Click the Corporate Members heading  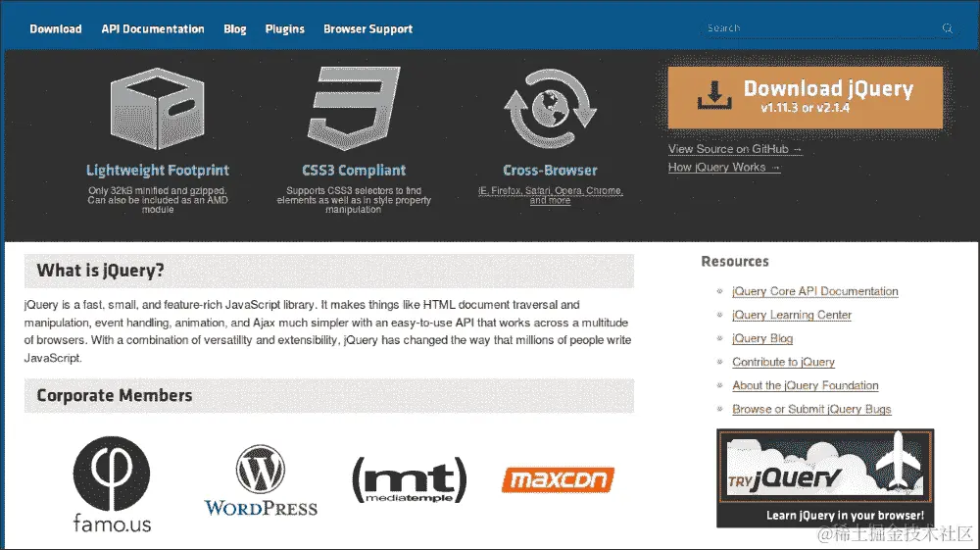(115, 395)
